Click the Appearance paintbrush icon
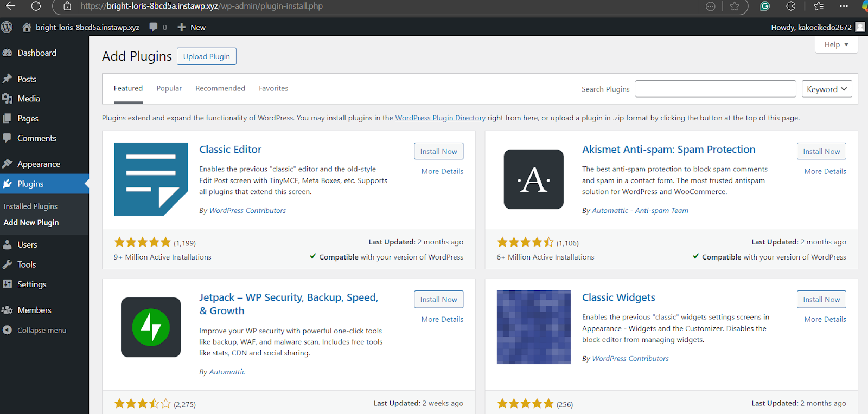 7,164
